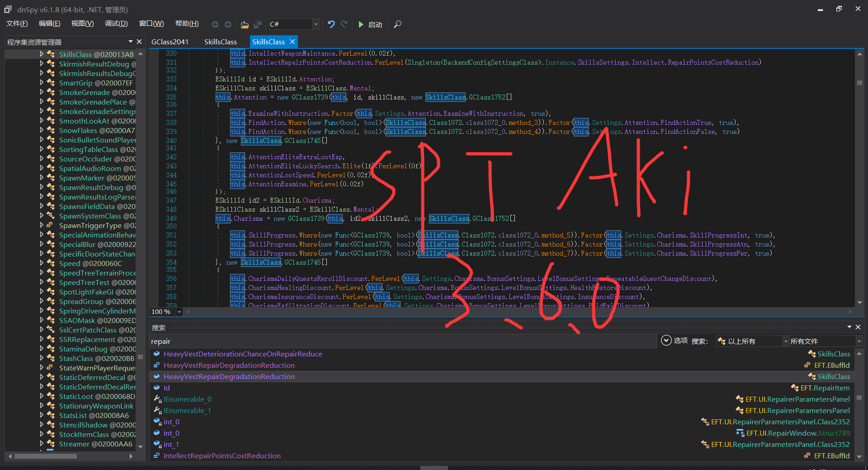Redo the last undone edit

coord(344,24)
